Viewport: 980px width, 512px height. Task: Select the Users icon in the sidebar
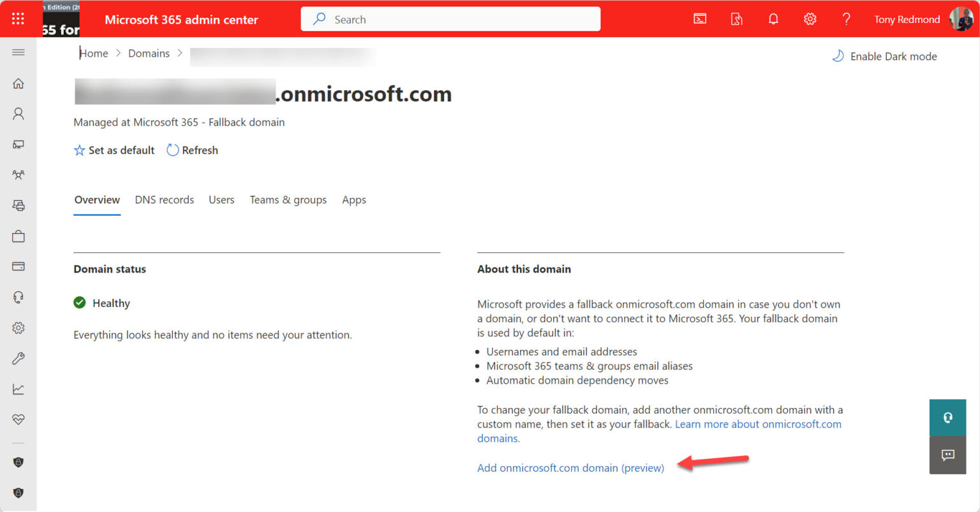pos(18,113)
